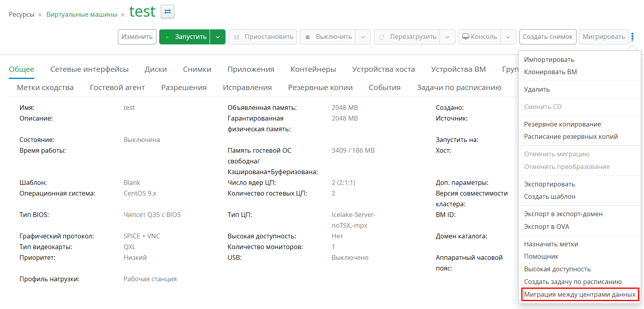
Task: Click the 2 (2:1:1) CPU cores value
Action: tap(343, 182)
